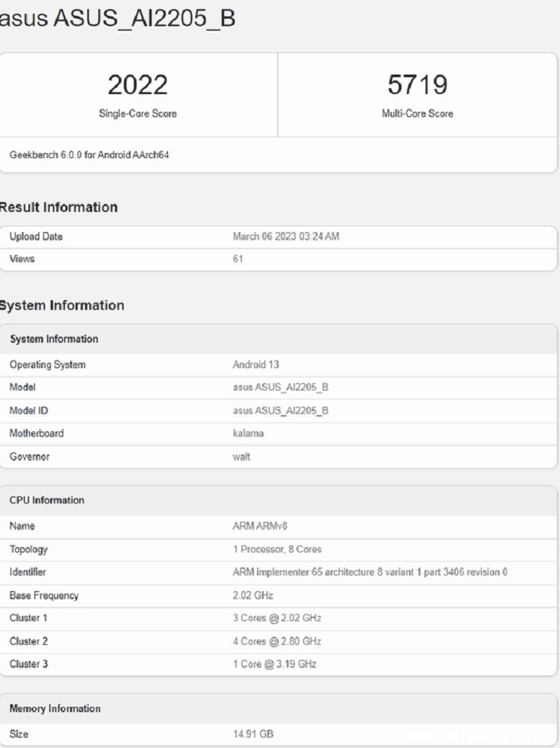Select the Upload Date row
Viewport: 560px width, 748px height.
[279, 237]
